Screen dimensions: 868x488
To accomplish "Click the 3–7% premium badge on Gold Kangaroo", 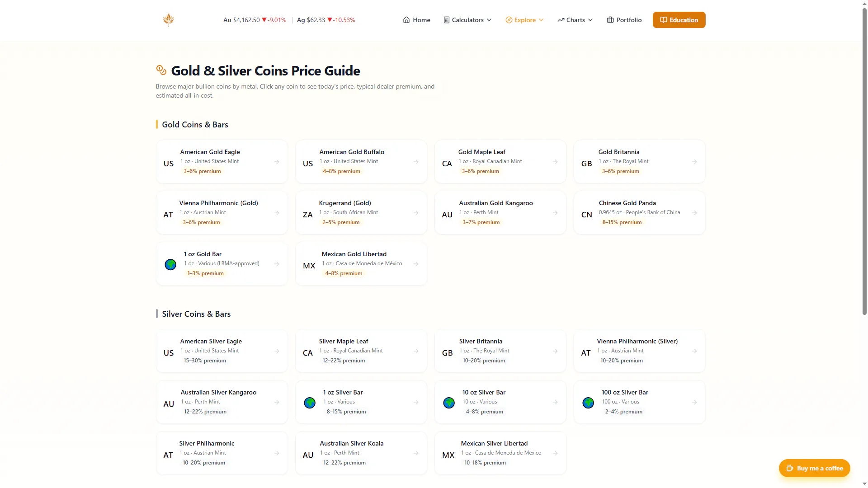I will pos(481,222).
